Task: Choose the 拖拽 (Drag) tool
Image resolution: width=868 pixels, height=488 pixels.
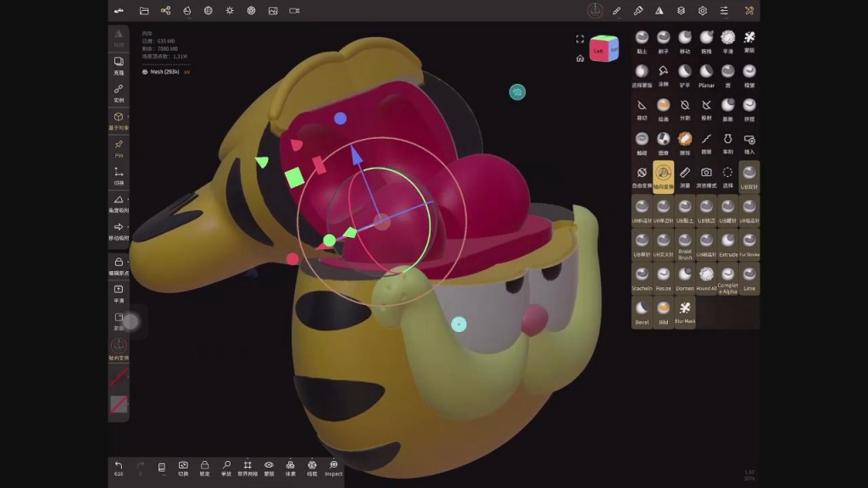Action: pos(706,42)
